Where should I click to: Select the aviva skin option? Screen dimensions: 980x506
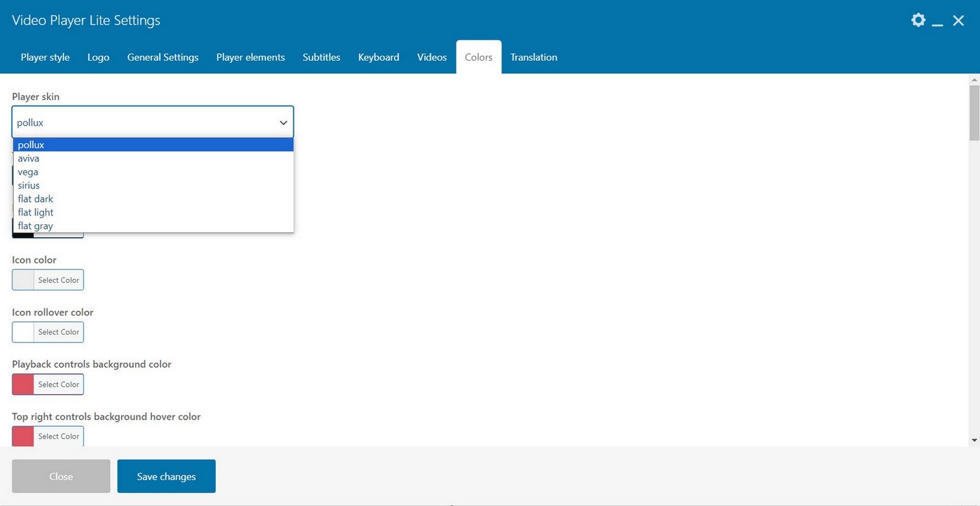tap(29, 158)
